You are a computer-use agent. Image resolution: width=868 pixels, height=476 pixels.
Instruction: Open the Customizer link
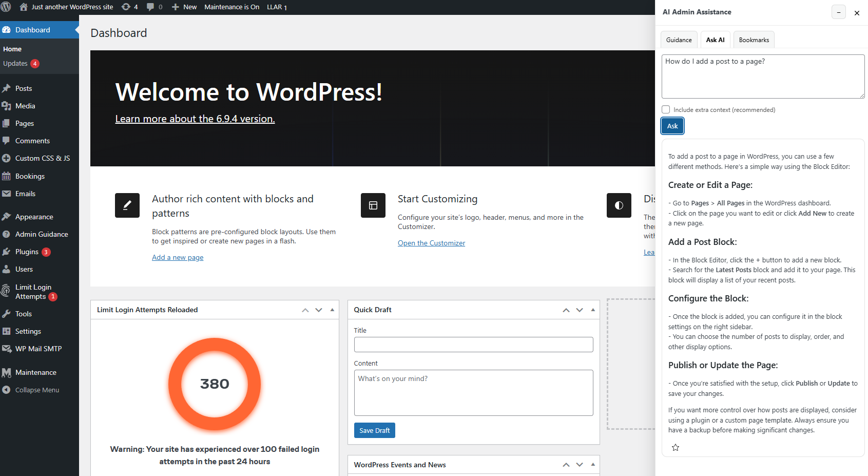431,243
